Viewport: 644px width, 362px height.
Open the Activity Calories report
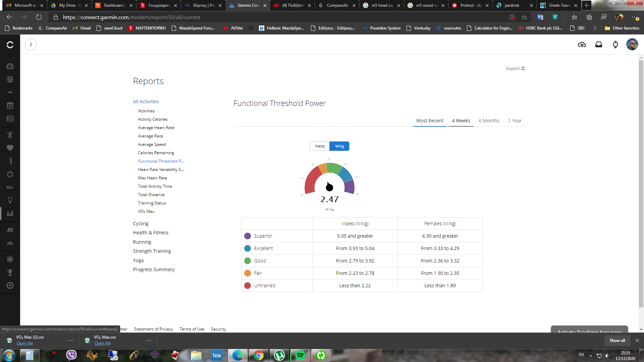tap(153, 119)
